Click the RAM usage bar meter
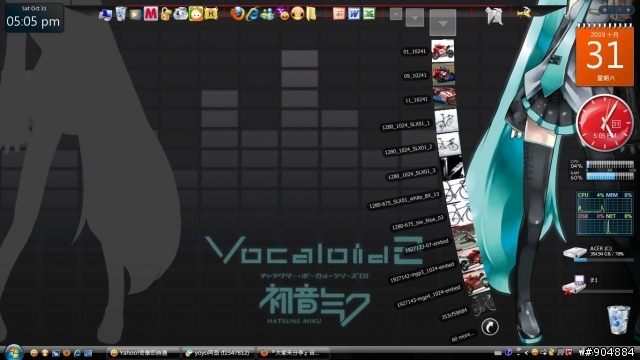 [610, 176]
